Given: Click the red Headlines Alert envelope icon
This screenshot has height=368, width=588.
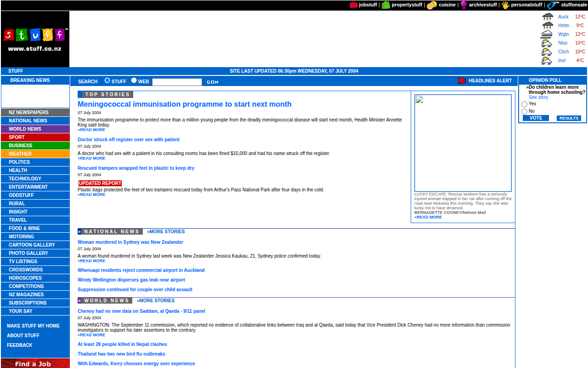Looking at the screenshot, I should (462, 81).
